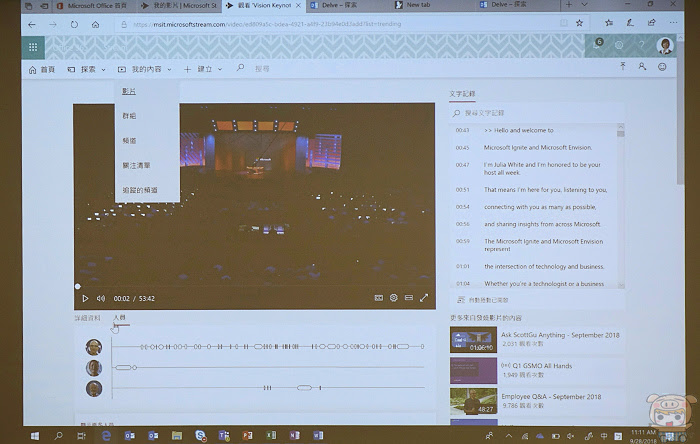This screenshot has height=444, width=700.
Task: Open the Edge tab list chevron
Action: point(584,4)
